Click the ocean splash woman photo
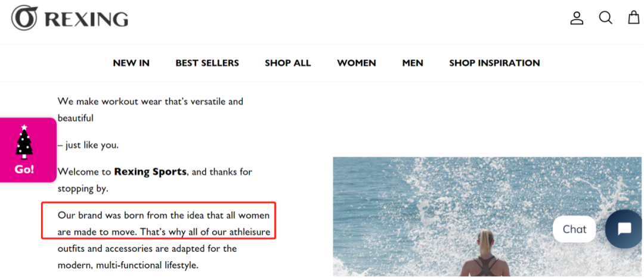The height and width of the screenshot is (278, 644). click(487, 217)
